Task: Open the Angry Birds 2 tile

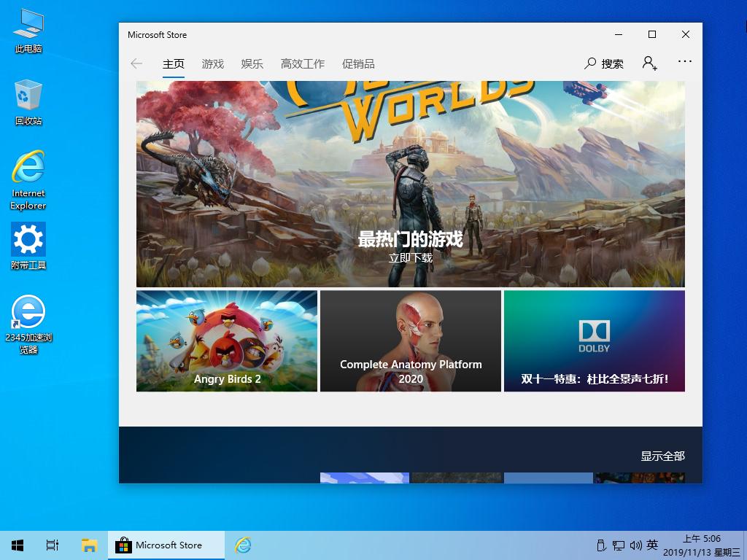Action: (x=227, y=341)
